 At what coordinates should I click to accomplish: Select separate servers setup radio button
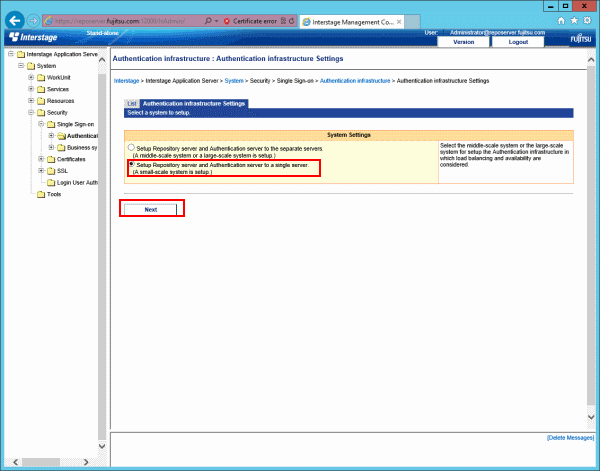click(x=131, y=147)
